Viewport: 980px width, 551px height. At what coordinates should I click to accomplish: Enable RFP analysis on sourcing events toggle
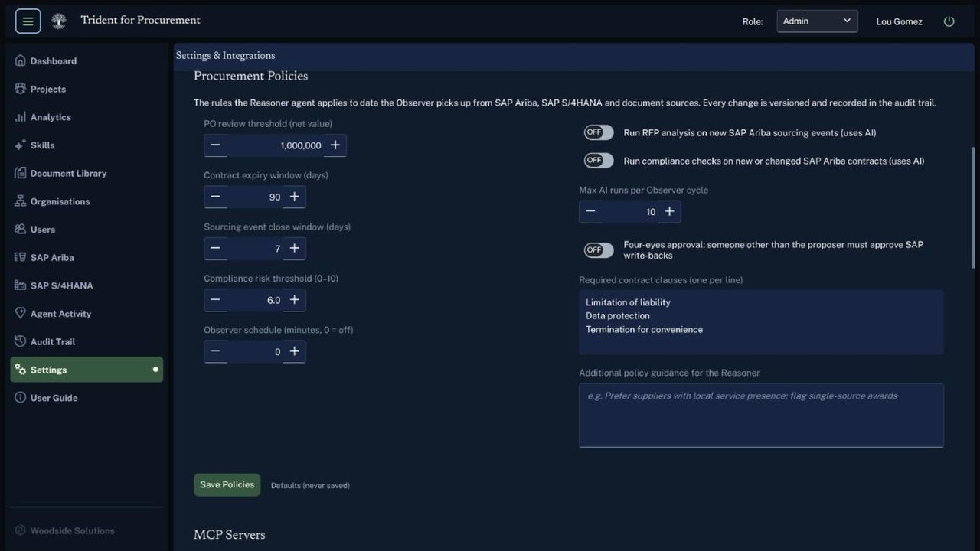[x=599, y=132]
